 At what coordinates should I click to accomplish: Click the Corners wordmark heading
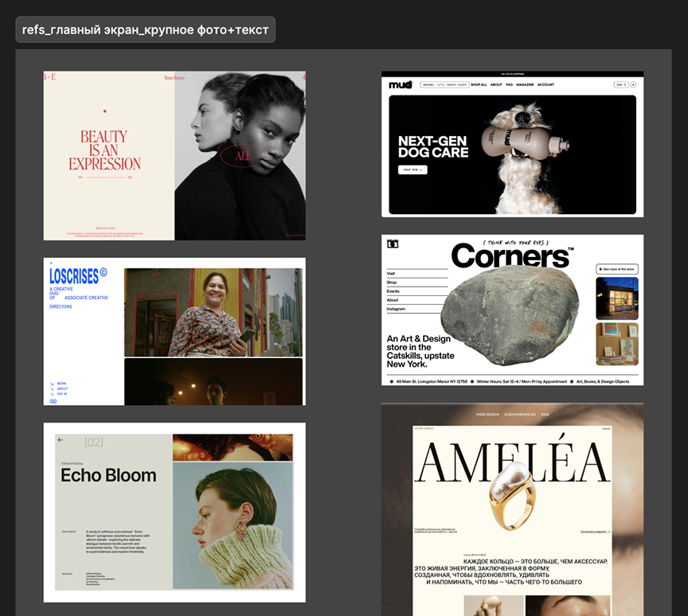(511, 255)
